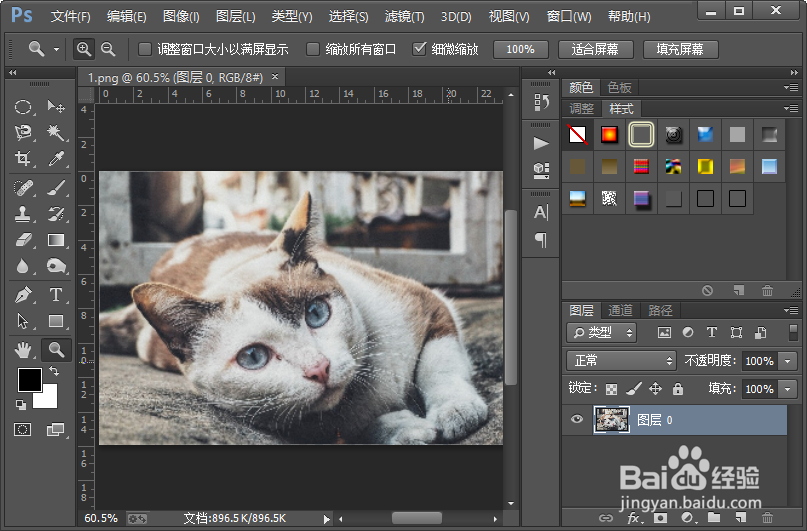Select the Blur tool
The width and height of the screenshot is (807, 531).
pos(23,266)
